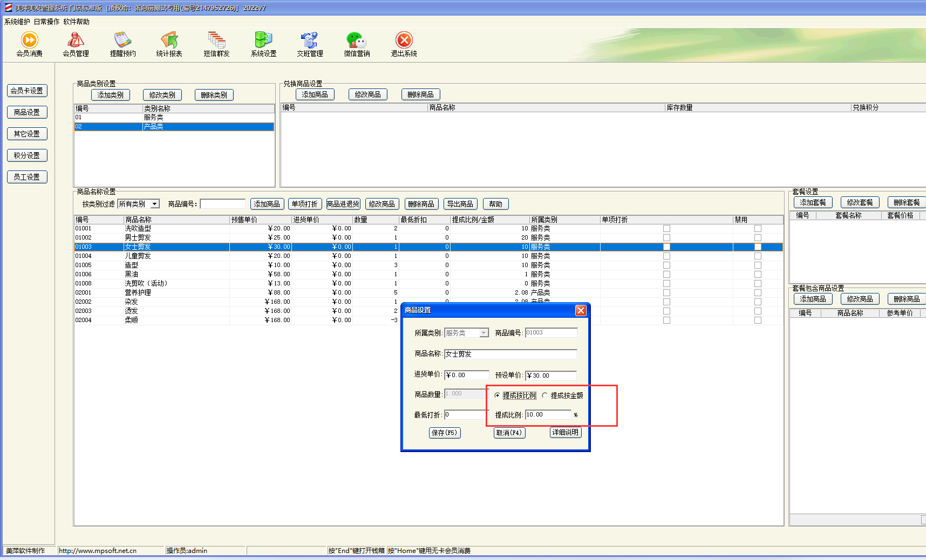Click 商品进退货 button
The height and width of the screenshot is (560, 926).
[343, 204]
